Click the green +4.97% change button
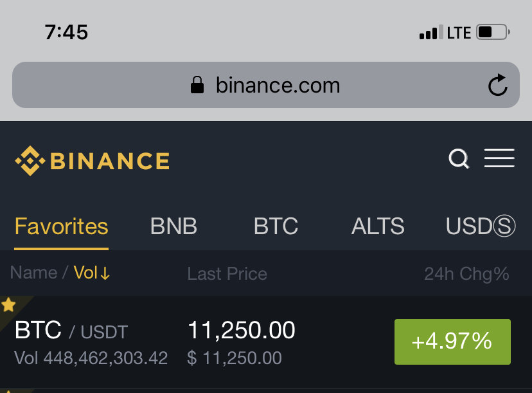 pyautogui.click(x=452, y=342)
